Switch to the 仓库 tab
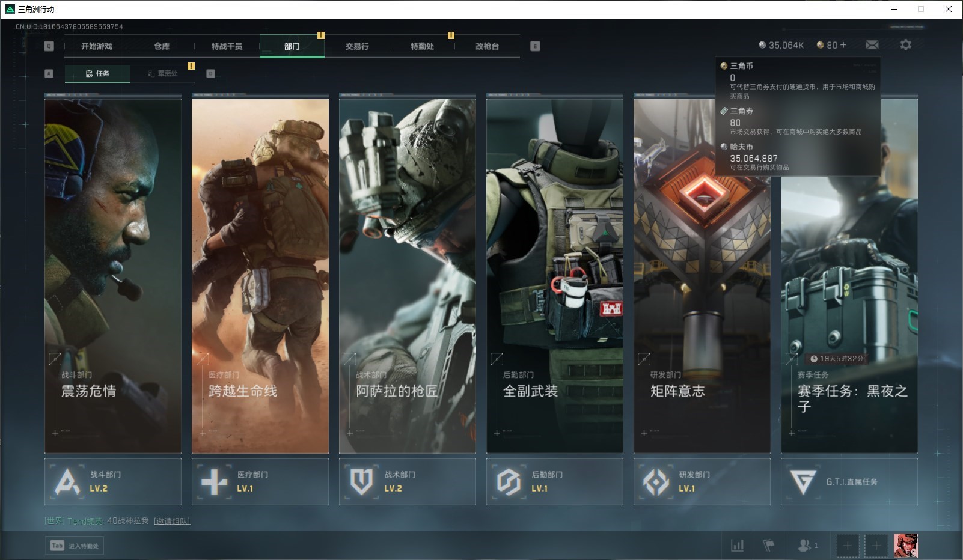 pos(162,46)
